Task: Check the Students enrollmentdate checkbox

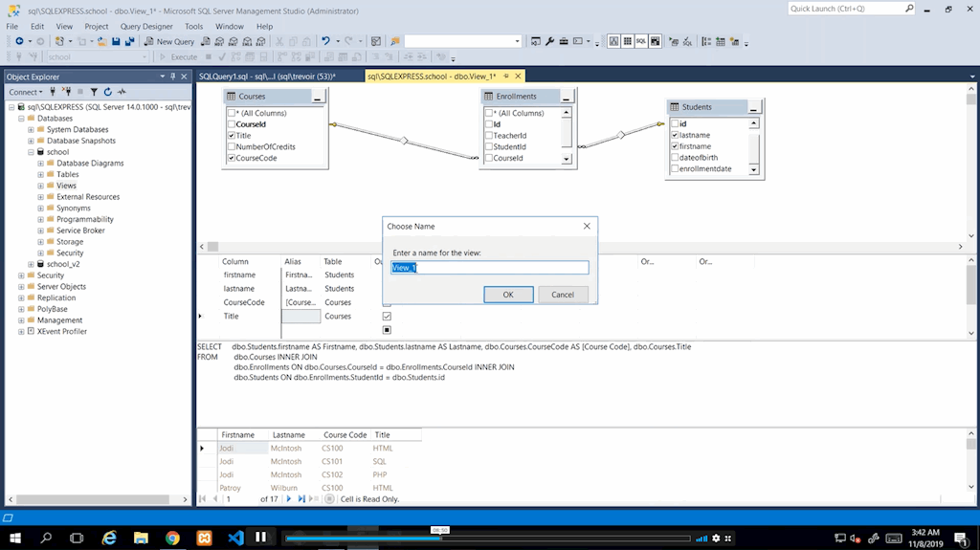Action: [675, 168]
